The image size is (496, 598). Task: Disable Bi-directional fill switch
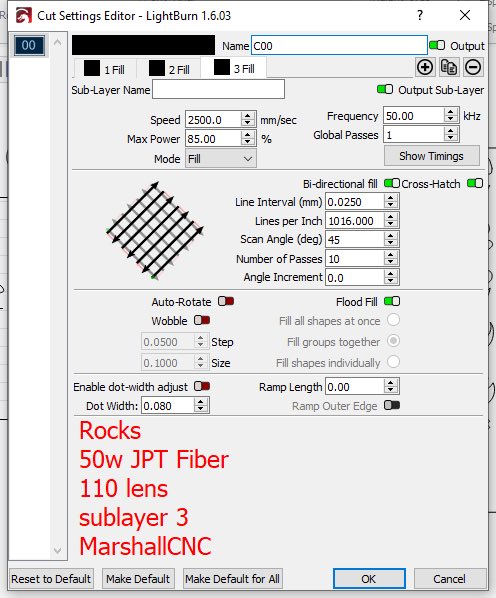click(x=392, y=183)
